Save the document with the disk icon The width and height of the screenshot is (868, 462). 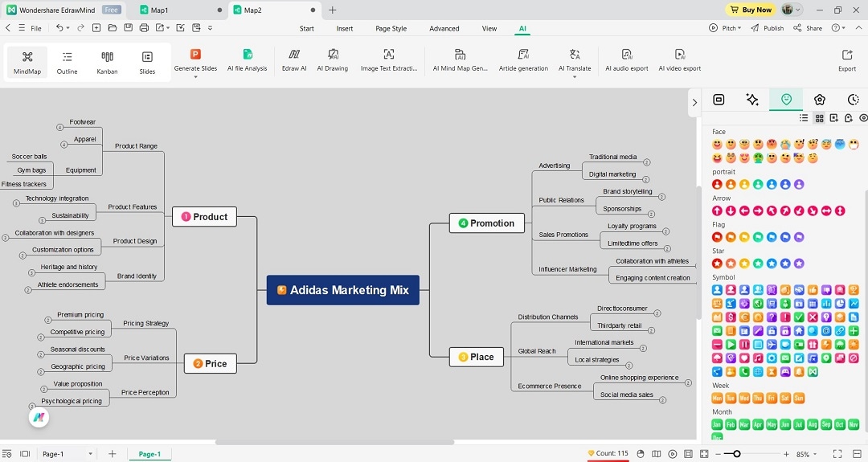click(x=129, y=27)
